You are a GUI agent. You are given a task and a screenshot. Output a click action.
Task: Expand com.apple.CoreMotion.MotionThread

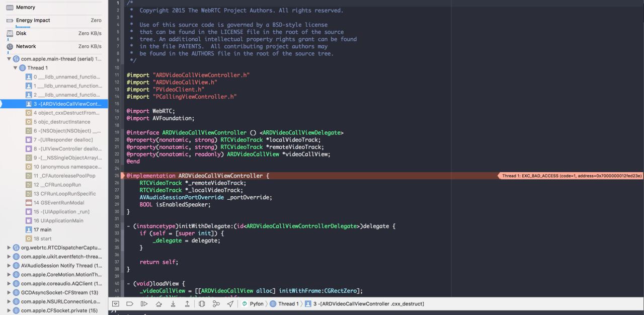click(9, 275)
